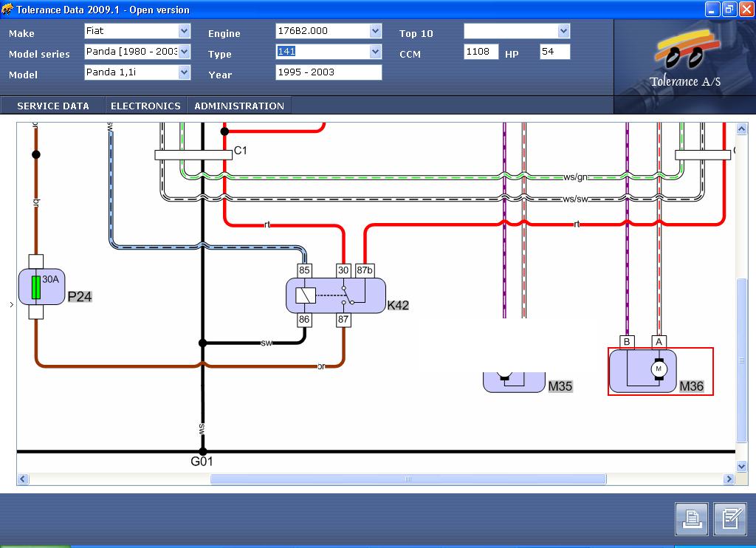
Task: Click the vertical scrollbar thumb of diagram
Action: [x=741, y=360]
